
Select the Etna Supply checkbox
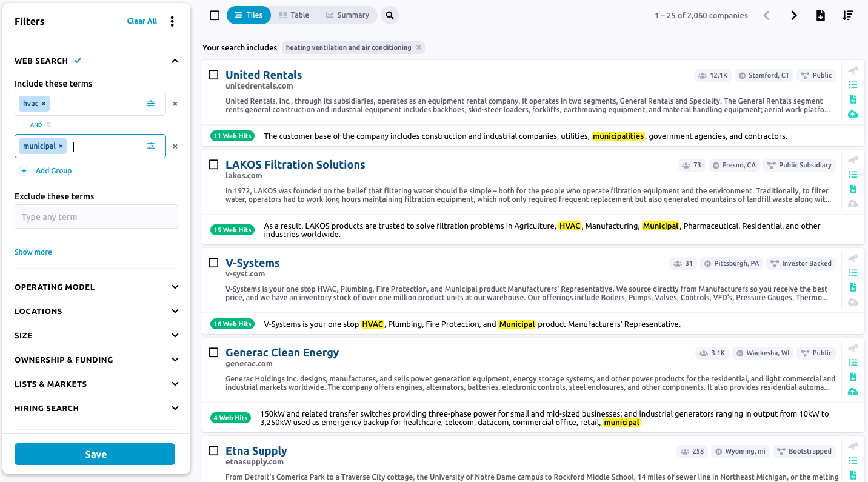click(x=213, y=450)
